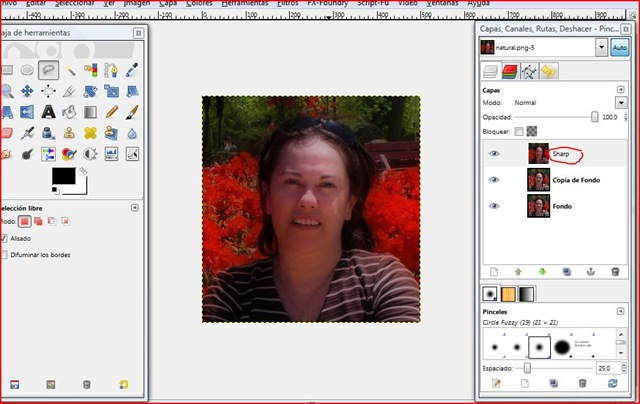Image resolution: width=640 pixels, height=404 pixels.
Task: Hide the Sharp layer with eye icon
Action: [x=494, y=154]
